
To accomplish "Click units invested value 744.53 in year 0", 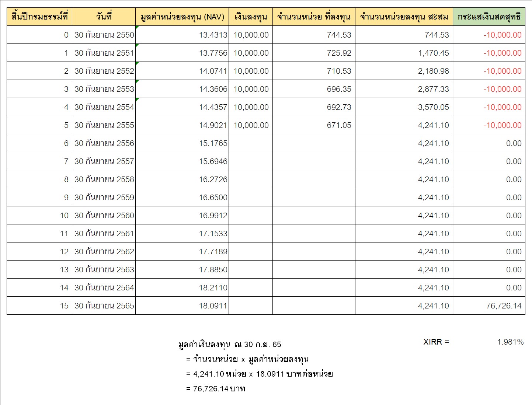I will click(x=339, y=35).
